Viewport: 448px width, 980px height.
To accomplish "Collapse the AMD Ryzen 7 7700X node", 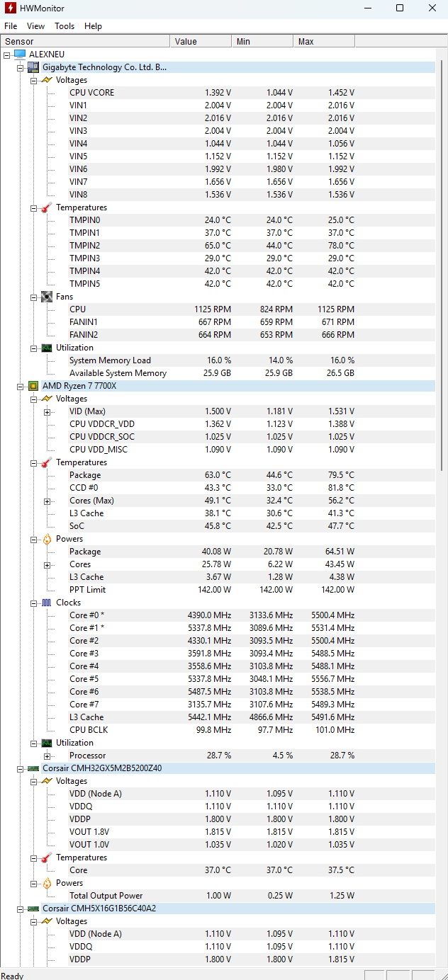I will [x=21, y=386].
